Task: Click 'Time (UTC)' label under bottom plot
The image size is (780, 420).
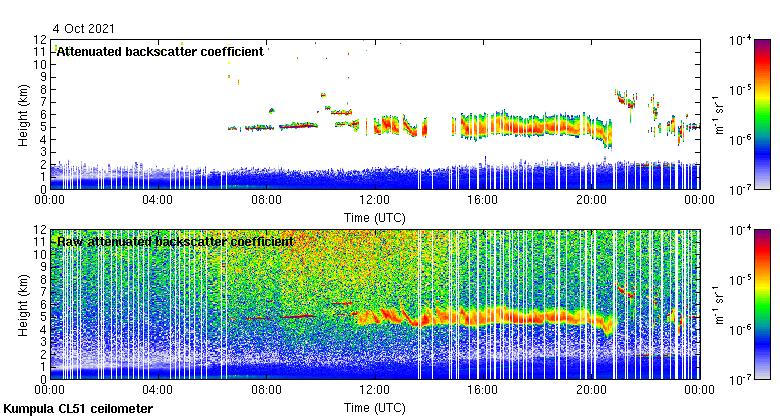Action: point(374,407)
